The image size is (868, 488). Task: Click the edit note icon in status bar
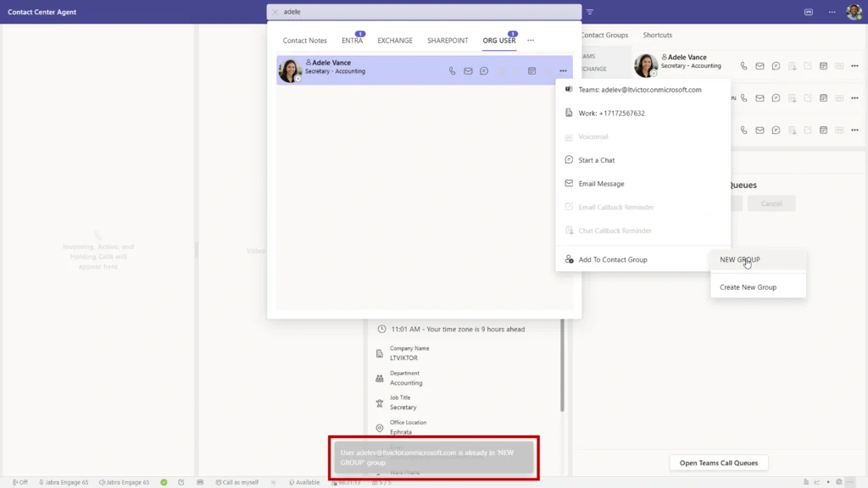click(181, 482)
